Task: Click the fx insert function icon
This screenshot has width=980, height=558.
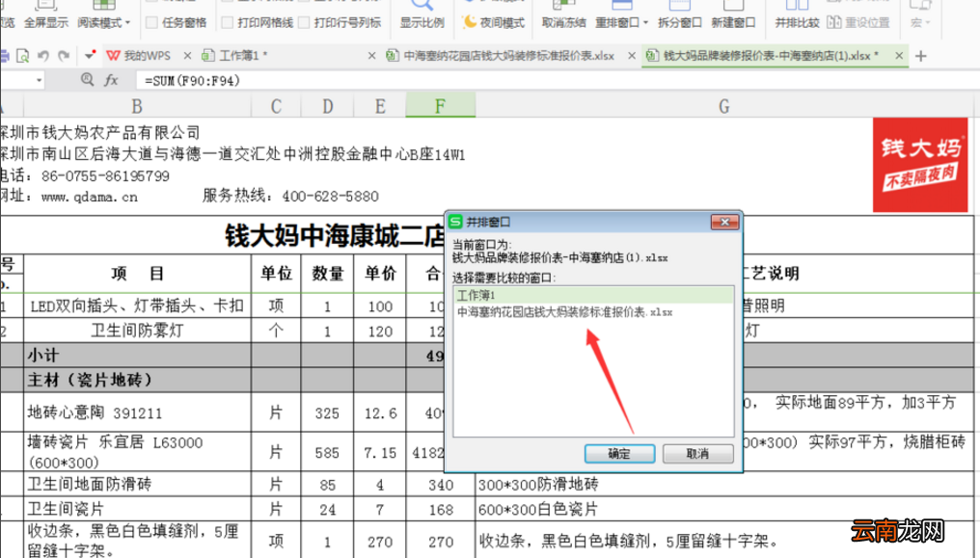Action: tap(111, 80)
